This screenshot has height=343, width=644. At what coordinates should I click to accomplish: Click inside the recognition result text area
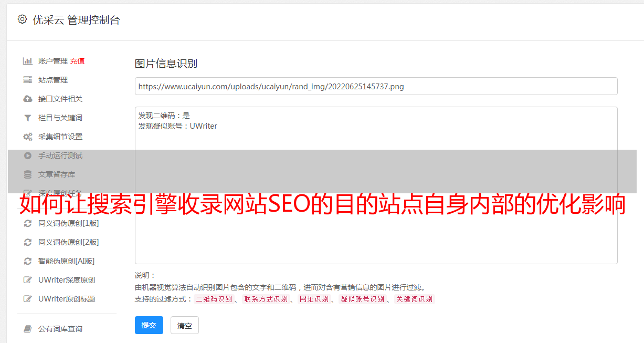(x=376, y=185)
